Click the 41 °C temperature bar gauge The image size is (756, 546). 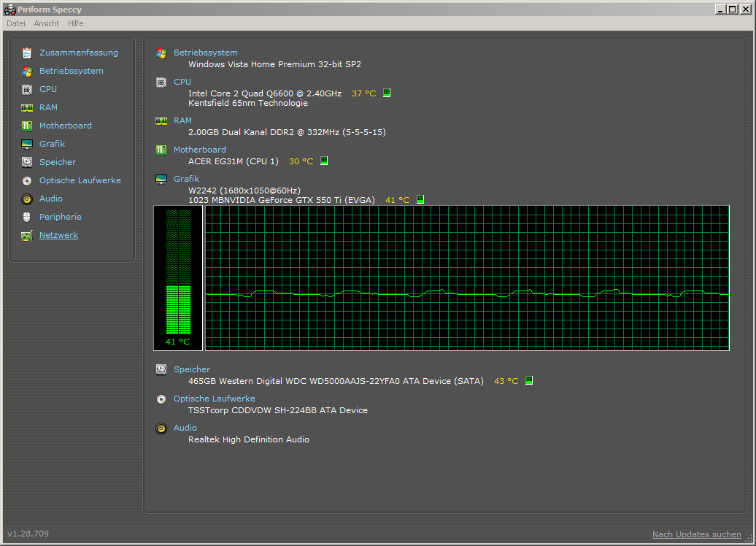click(x=178, y=278)
